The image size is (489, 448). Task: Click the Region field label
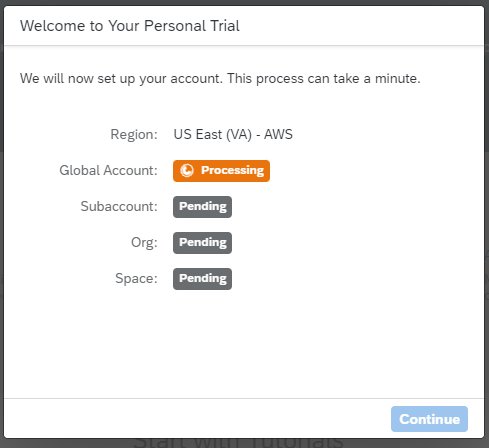(134, 135)
